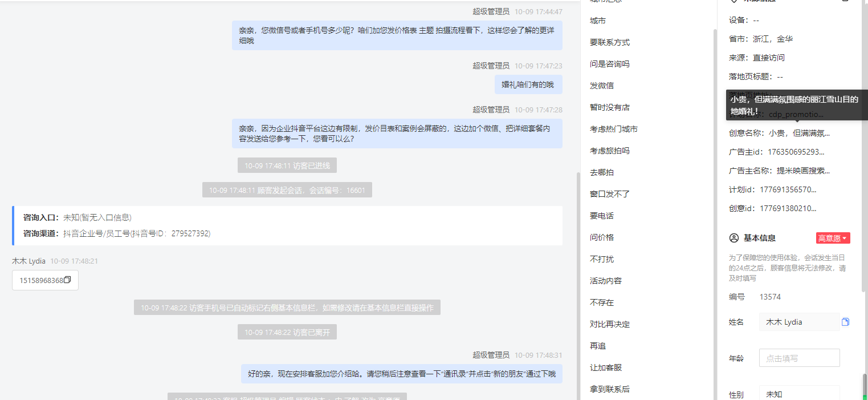The width and height of the screenshot is (868, 400).
Task: Click the system notice 访客已进线
Action: tap(287, 165)
